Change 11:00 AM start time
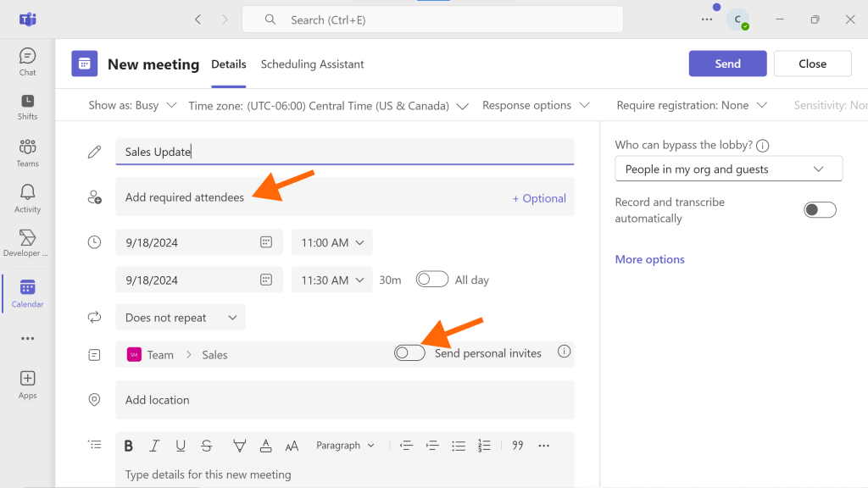Screen dimensions: 868x488 pyautogui.click(x=331, y=242)
